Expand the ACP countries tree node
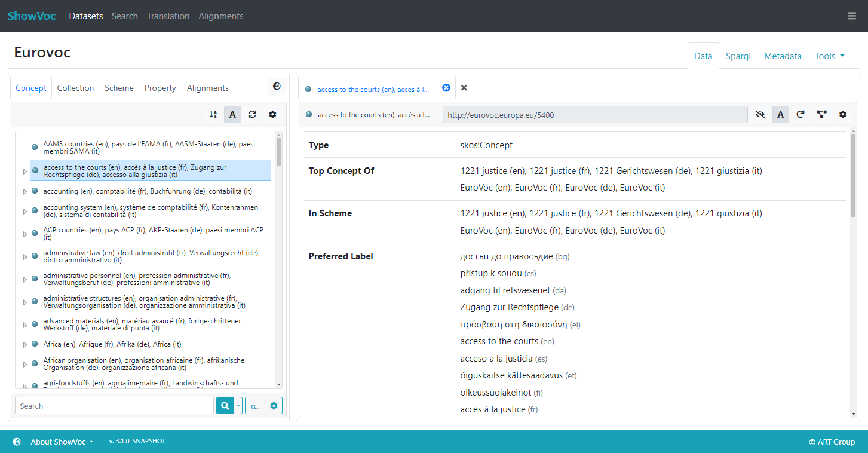 coord(24,234)
